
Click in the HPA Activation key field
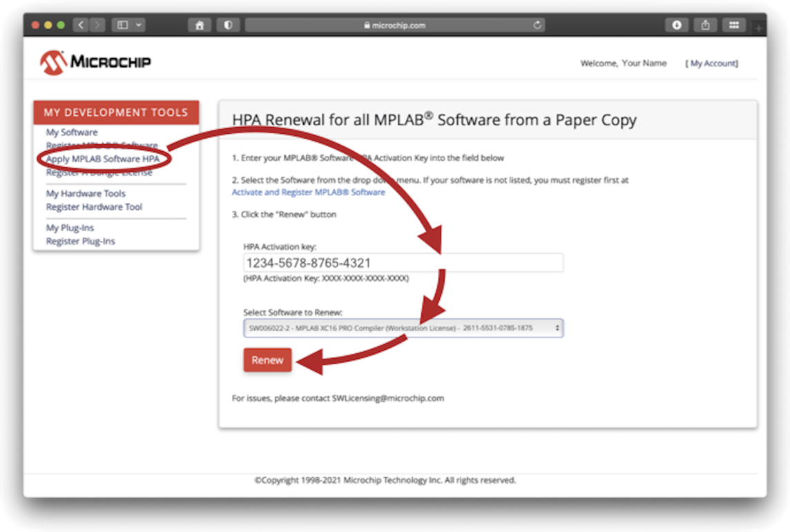point(403,263)
